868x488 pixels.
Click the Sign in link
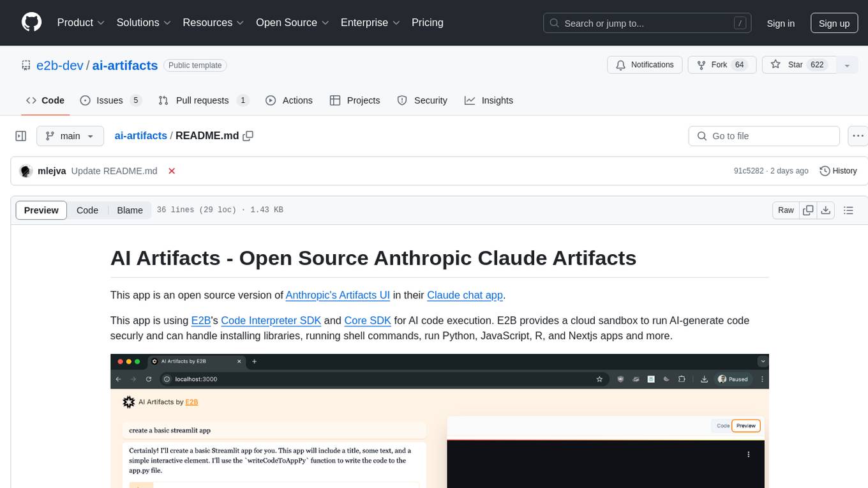781,23
